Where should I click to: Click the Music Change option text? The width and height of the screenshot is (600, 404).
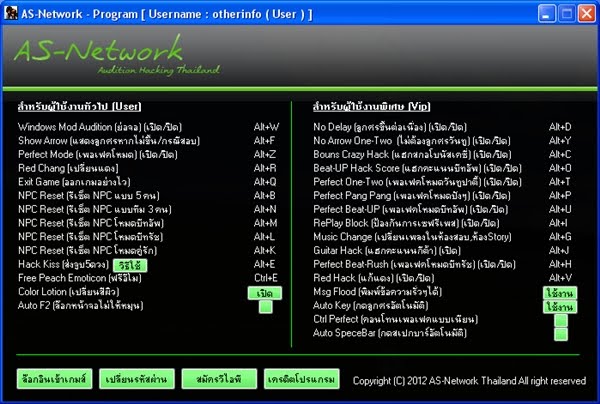(412, 237)
